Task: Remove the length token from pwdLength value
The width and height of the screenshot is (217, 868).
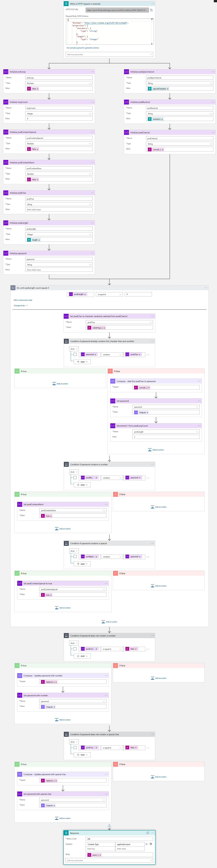Action: point(39,240)
